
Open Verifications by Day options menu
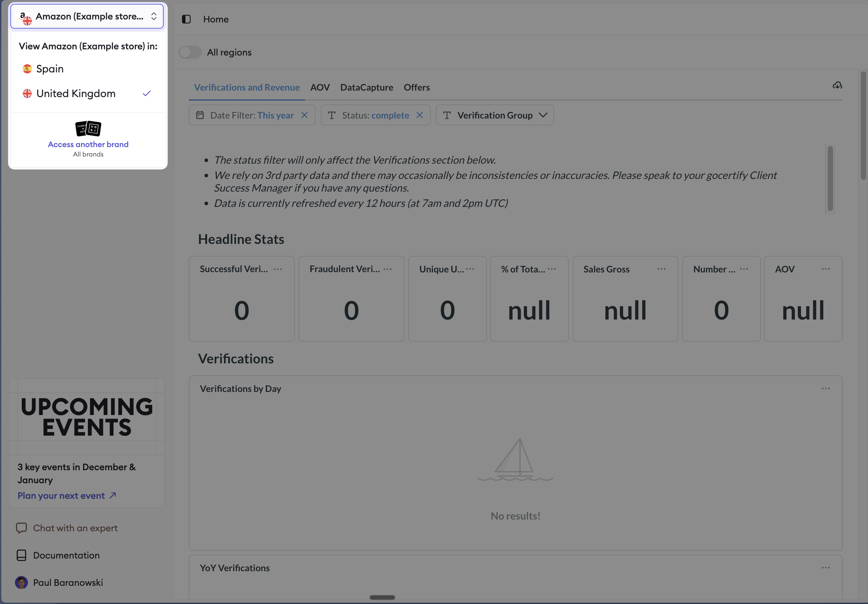tap(825, 388)
